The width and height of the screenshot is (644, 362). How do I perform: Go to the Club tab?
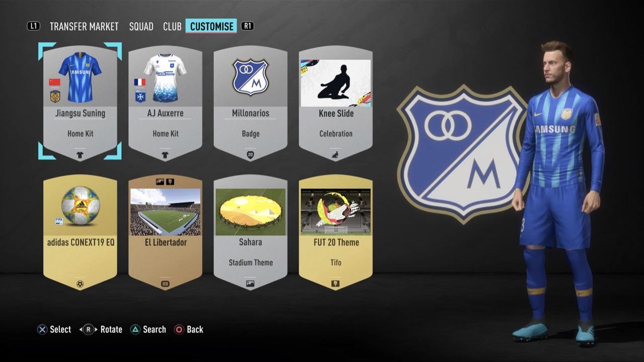172,27
